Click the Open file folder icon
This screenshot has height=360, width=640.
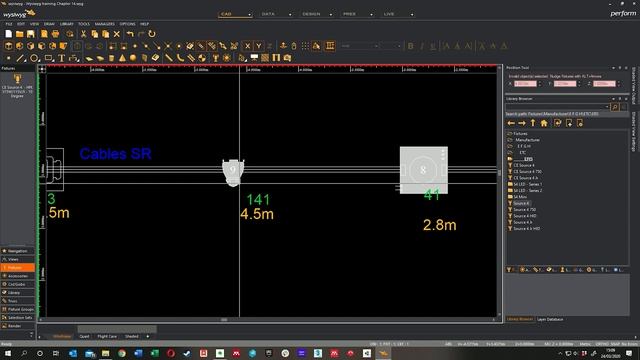20,34
